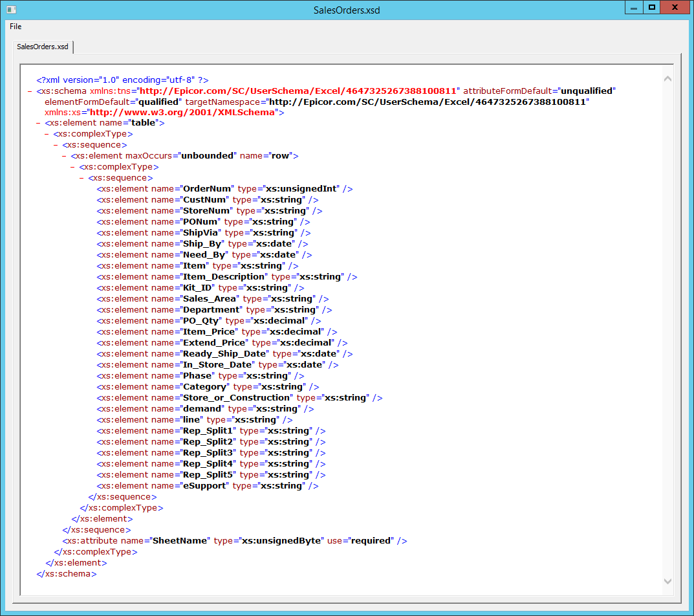Collapse the xs:schema root node
Screen dimensions: 694x616
pyautogui.click(x=30, y=91)
